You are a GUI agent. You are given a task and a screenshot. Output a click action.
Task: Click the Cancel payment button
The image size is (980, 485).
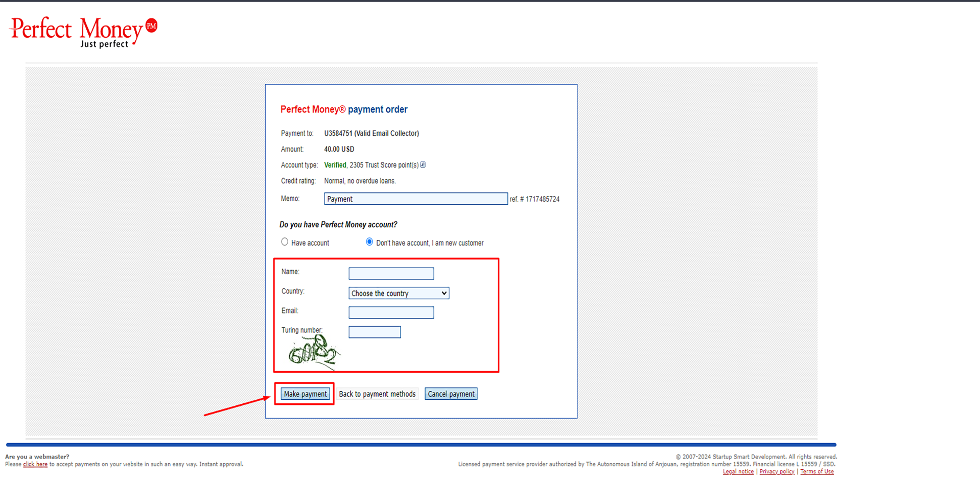(x=451, y=394)
